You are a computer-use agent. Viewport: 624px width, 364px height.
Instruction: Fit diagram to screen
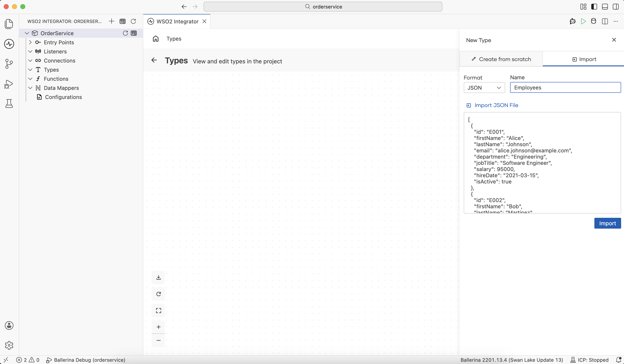point(158,311)
